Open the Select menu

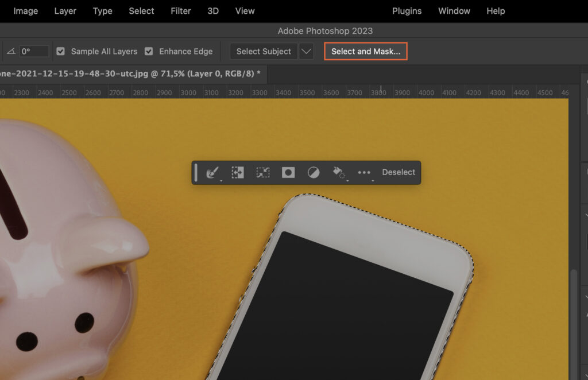[x=141, y=11]
